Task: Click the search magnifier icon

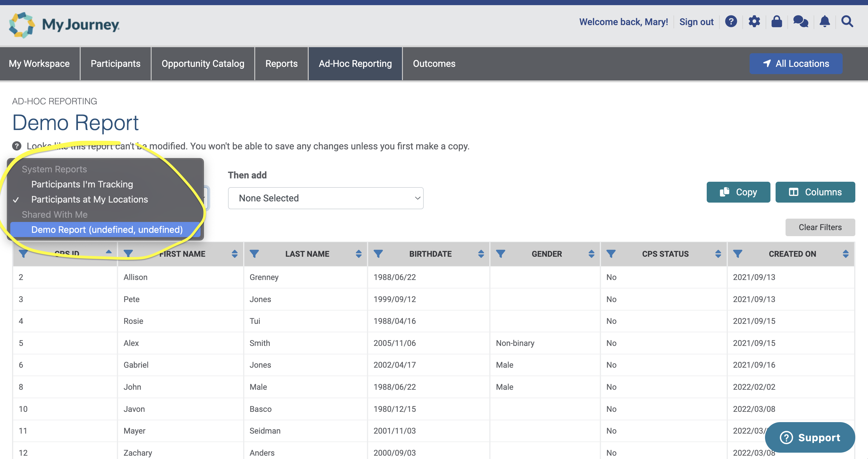Action: coord(847,21)
